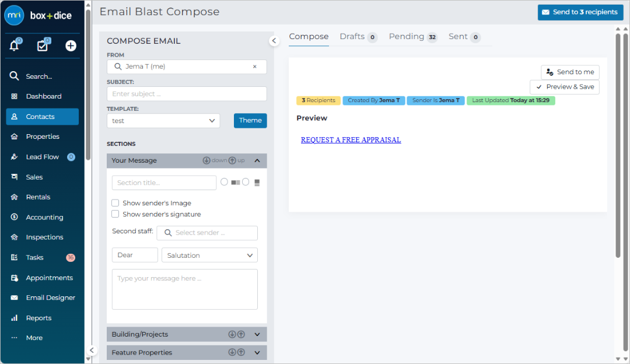Image resolution: width=630 pixels, height=364 pixels.
Task: Click the Last Updated Today at 15:29 badge
Action: point(510,100)
